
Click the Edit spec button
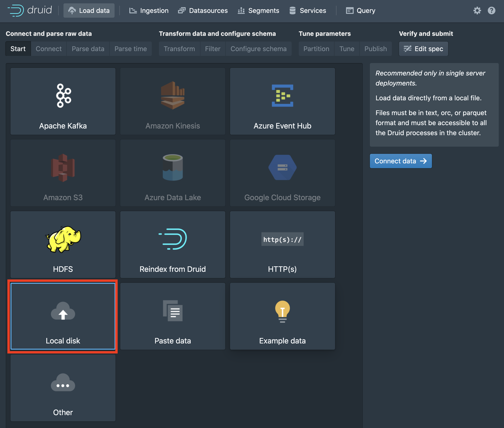423,49
